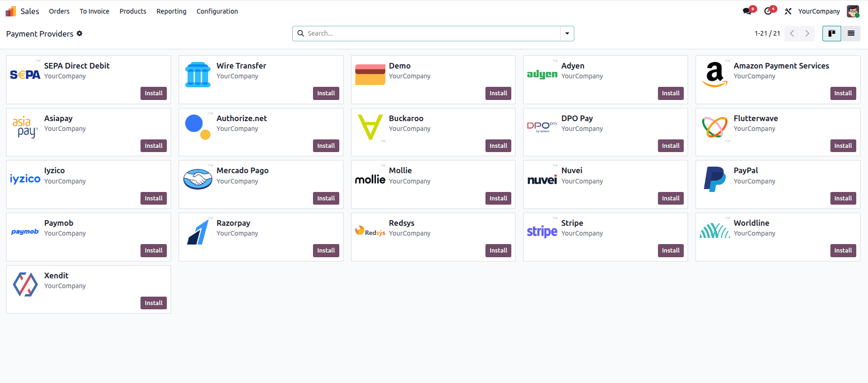Click the Paymob logo
Viewport: 868px width, 383px height.
25,231
